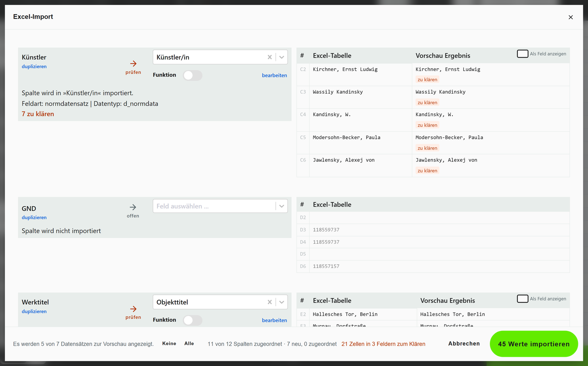Image resolution: width=588 pixels, height=366 pixels.
Task: Click 45 Werte importieren button
Action: 534,344
